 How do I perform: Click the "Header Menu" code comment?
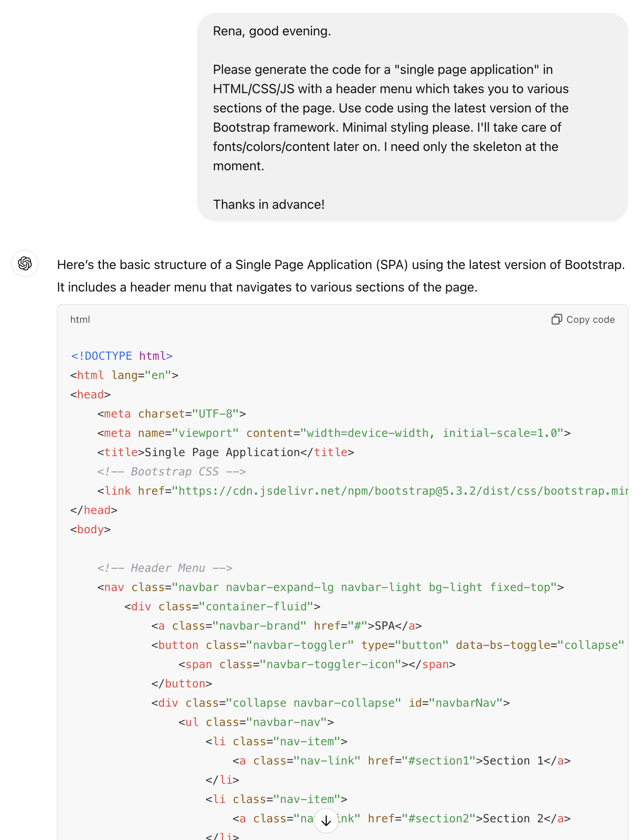pyautogui.click(x=165, y=568)
